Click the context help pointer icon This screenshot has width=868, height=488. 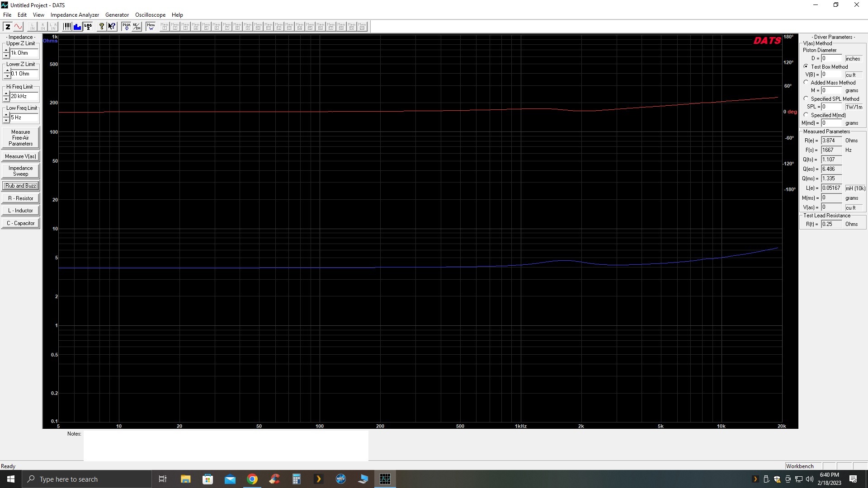(x=112, y=27)
